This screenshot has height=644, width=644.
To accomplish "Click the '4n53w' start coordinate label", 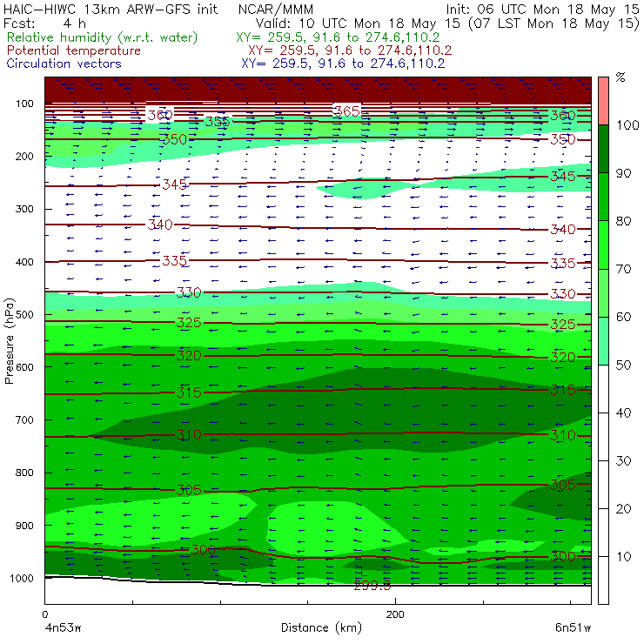I will tap(63, 628).
